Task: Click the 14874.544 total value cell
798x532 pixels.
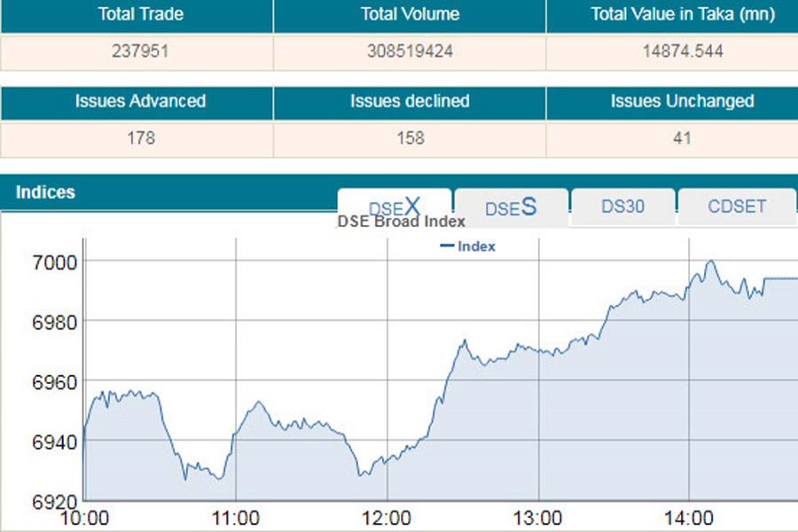Action: [x=682, y=51]
